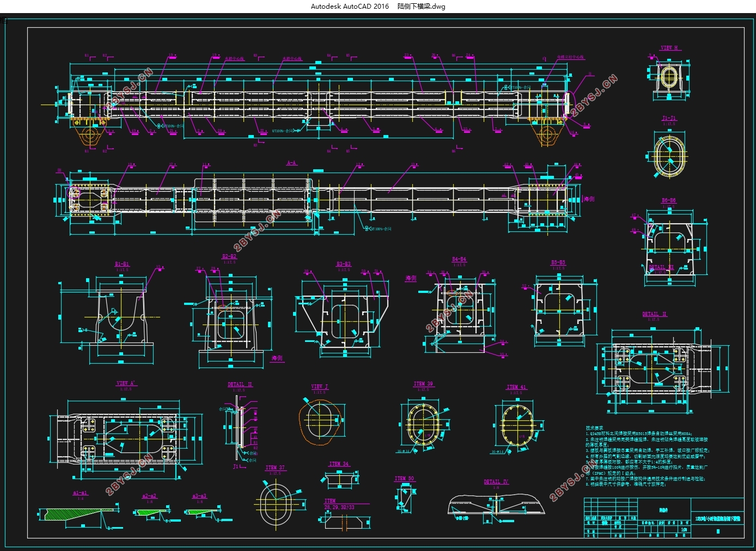
Task: Select the "B1-B1" section title
Action: coord(122,264)
